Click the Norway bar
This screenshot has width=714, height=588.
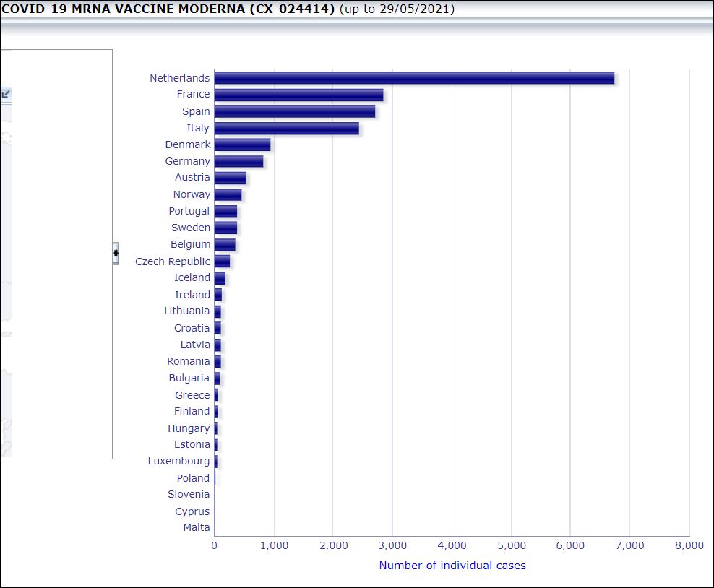pyautogui.click(x=228, y=195)
